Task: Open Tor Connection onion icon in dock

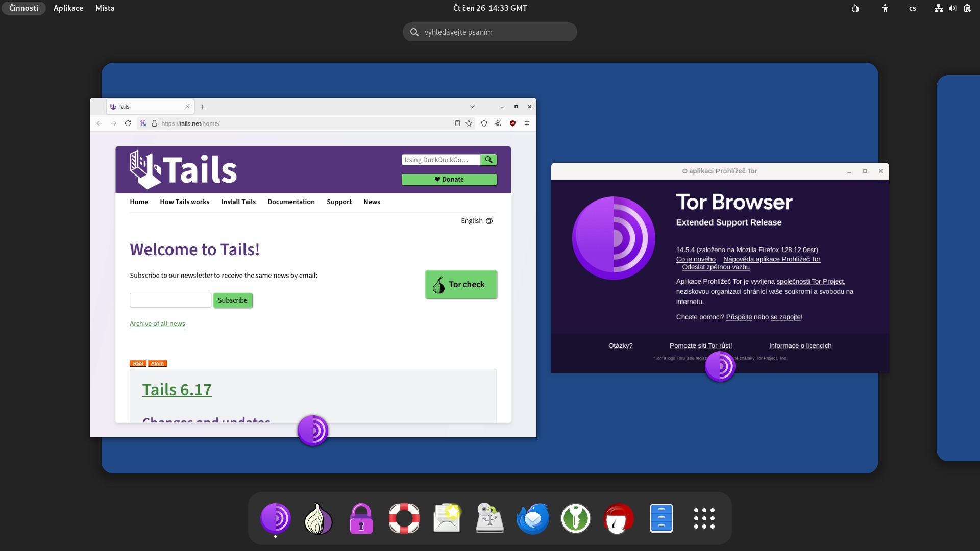Action: click(318, 518)
